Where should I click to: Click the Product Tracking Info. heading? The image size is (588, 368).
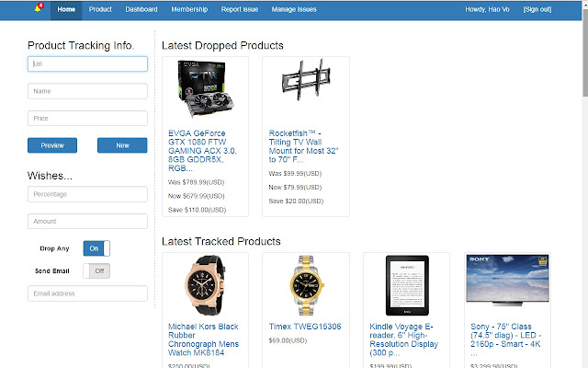[x=81, y=45]
